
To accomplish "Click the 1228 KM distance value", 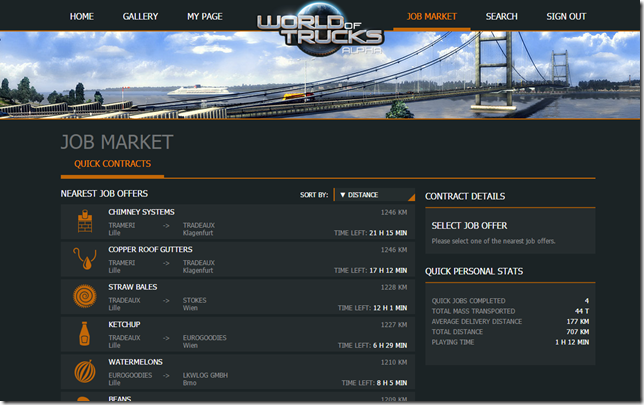I will pyautogui.click(x=394, y=287).
